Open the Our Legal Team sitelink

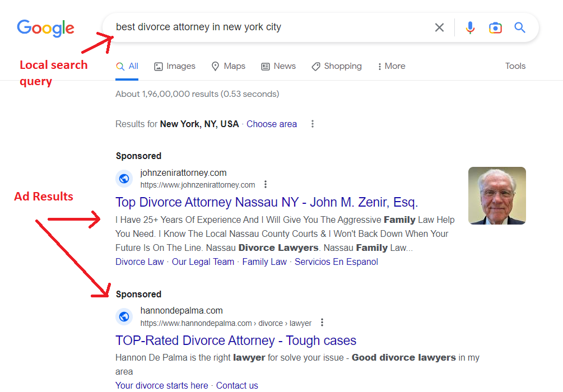(x=203, y=262)
